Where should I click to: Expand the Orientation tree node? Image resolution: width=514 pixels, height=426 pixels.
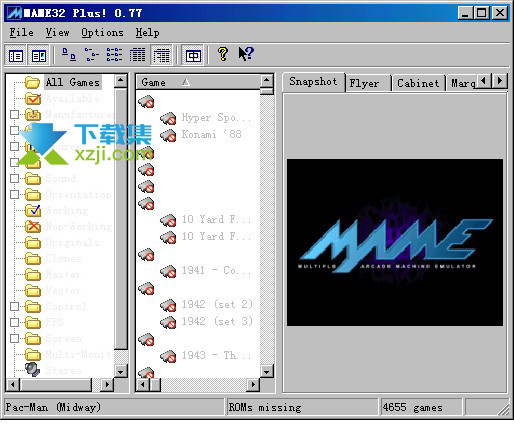point(14,194)
